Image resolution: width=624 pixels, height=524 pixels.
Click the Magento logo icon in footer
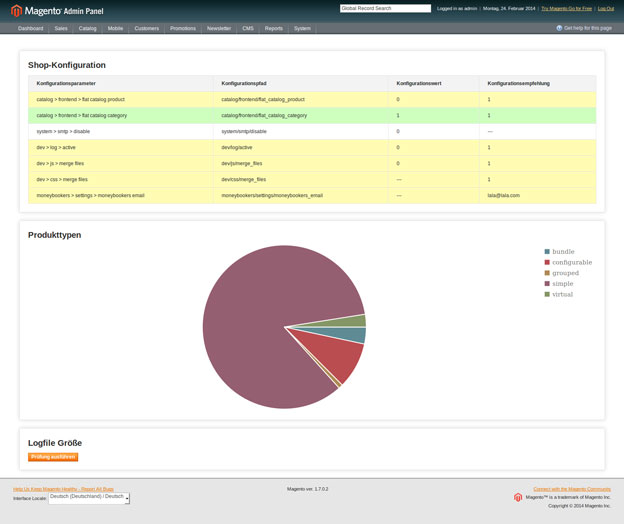pyautogui.click(x=518, y=497)
